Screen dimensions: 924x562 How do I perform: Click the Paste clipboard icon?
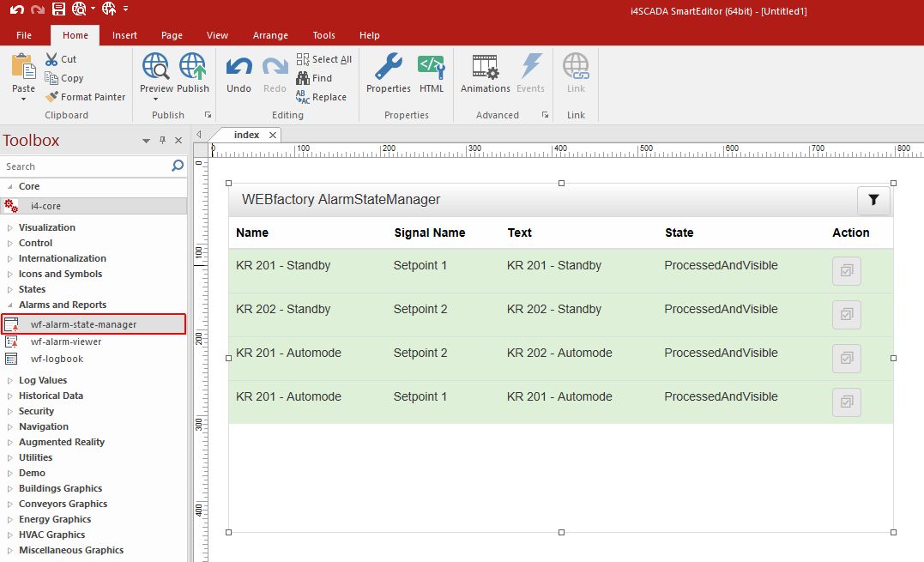coord(23,66)
